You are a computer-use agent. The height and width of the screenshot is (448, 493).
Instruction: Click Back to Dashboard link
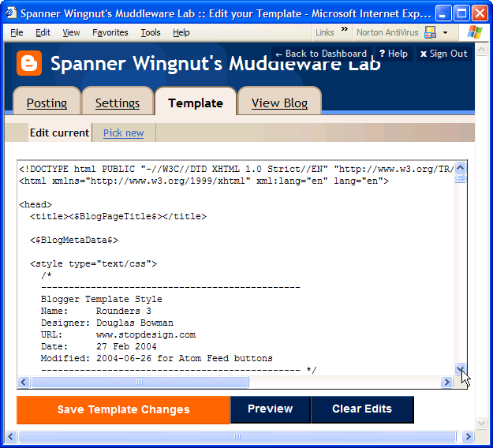(x=321, y=54)
